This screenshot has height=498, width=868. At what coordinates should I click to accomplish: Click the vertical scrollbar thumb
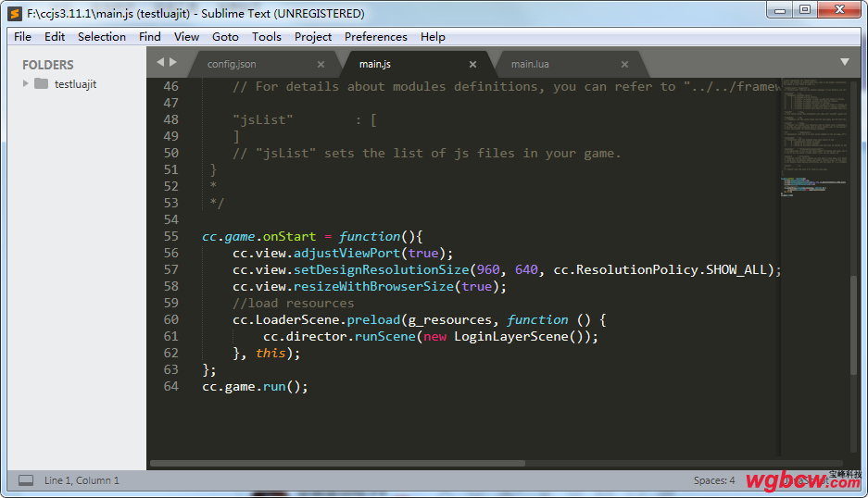point(853,324)
